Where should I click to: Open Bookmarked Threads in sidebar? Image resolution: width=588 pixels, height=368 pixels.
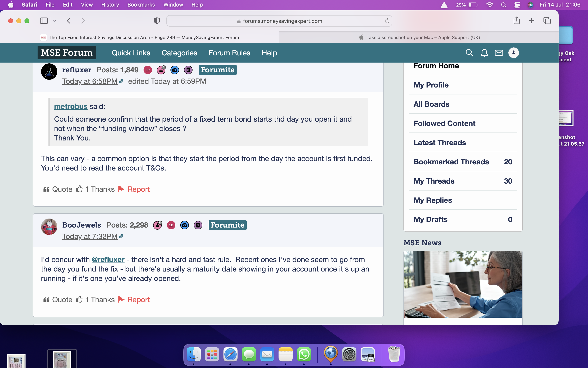[463, 162]
